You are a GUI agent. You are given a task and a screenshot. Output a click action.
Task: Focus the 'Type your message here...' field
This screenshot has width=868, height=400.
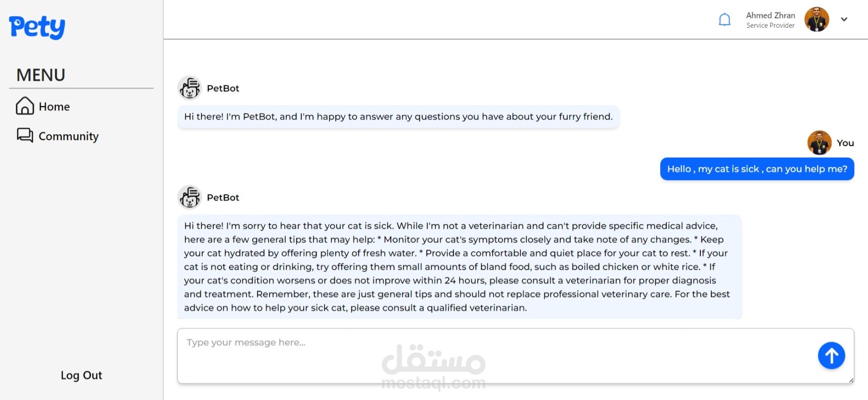tap(515, 356)
